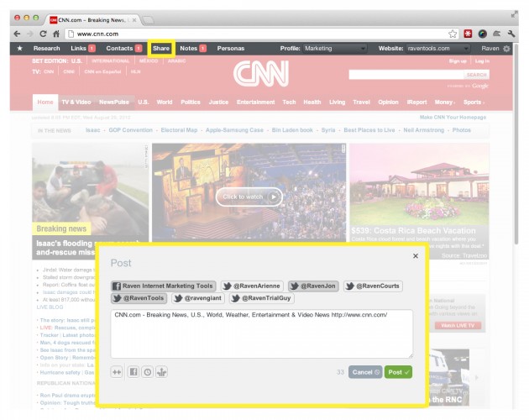Click the CNN search input field
Viewport: 529px width, 420px height.
406,75
